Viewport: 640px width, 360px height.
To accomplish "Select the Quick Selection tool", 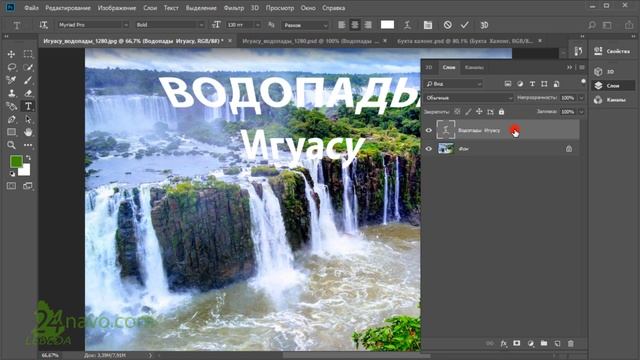I will [x=28, y=67].
